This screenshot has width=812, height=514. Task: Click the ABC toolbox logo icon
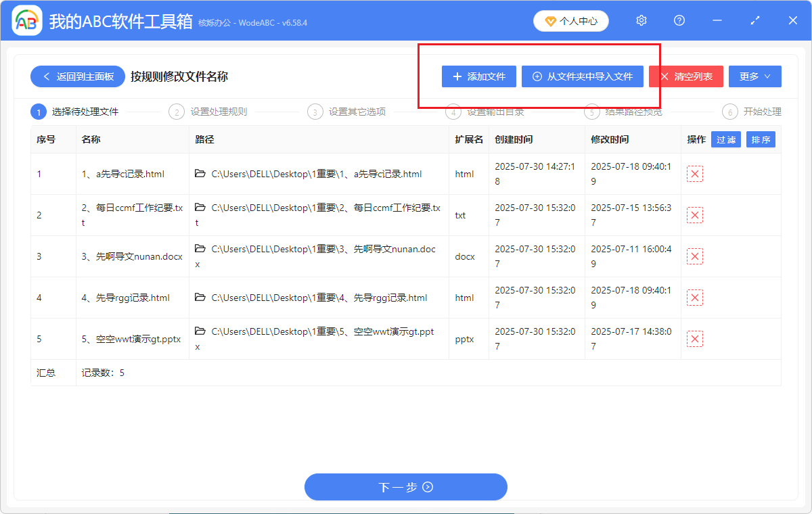point(27,20)
